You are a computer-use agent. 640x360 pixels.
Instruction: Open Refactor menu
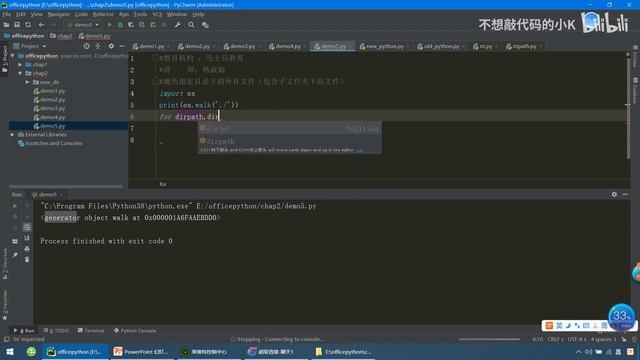pos(103,14)
